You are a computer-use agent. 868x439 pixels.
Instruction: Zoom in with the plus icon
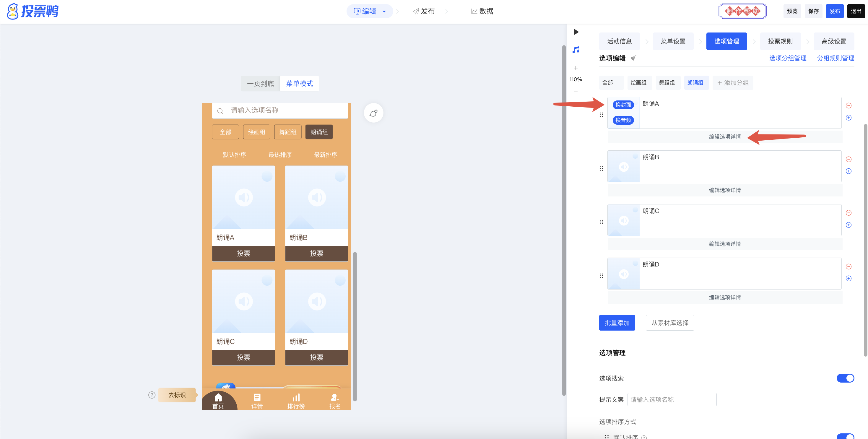576,68
